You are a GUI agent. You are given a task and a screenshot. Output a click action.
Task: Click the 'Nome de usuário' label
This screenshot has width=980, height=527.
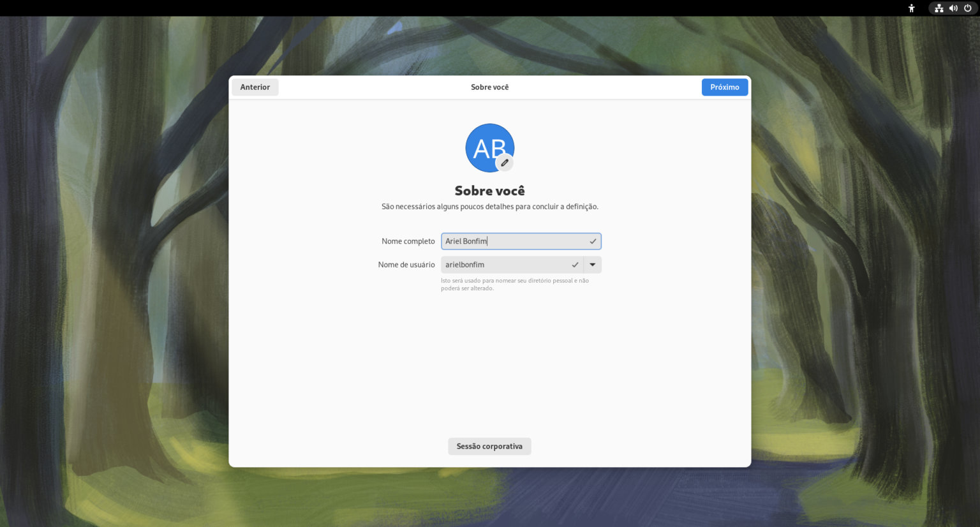pyautogui.click(x=406, y=265)
